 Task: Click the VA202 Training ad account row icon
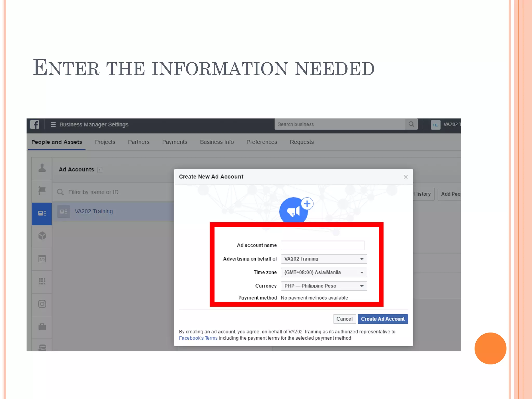pyautogui.click(x=64, y=211)
